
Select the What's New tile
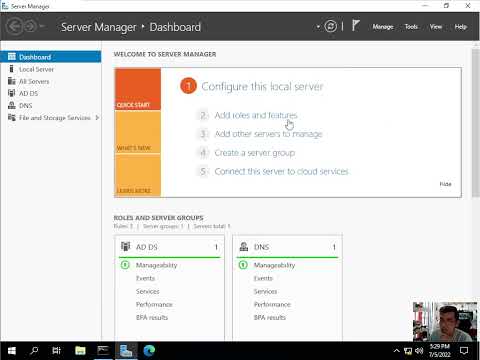tap(138, 132)
